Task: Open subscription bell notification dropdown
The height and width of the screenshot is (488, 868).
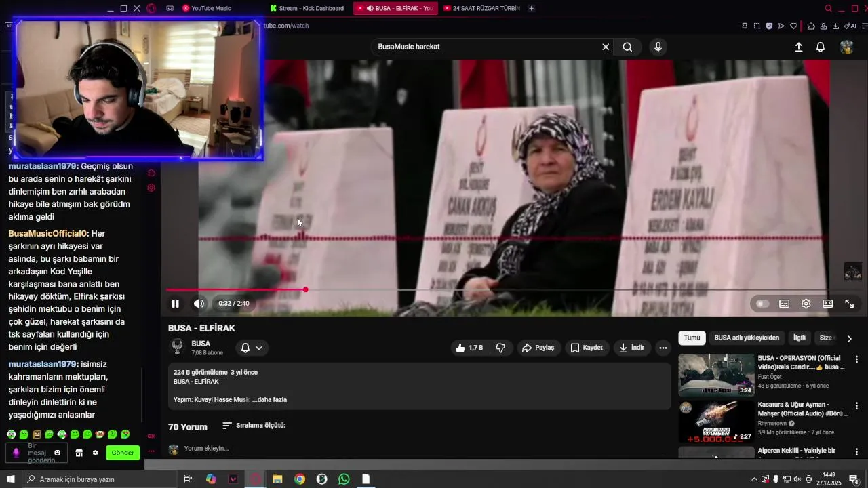Action: click(x=252, y=348)
